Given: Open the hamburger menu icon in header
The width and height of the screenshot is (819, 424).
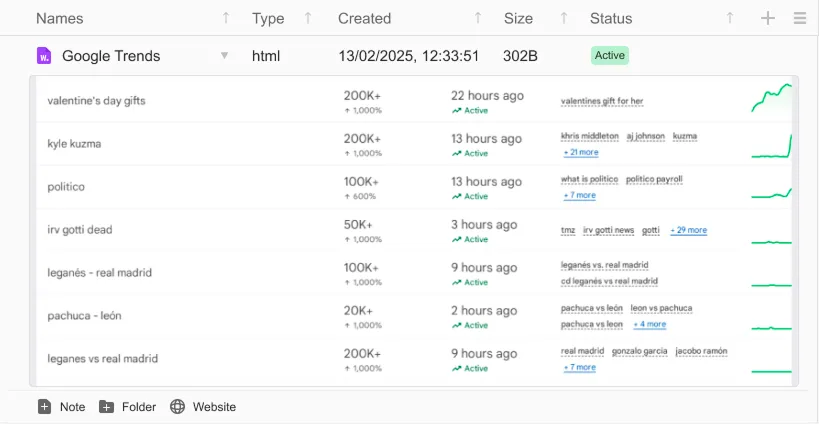Looking at the screenshot, I should 800,18.
